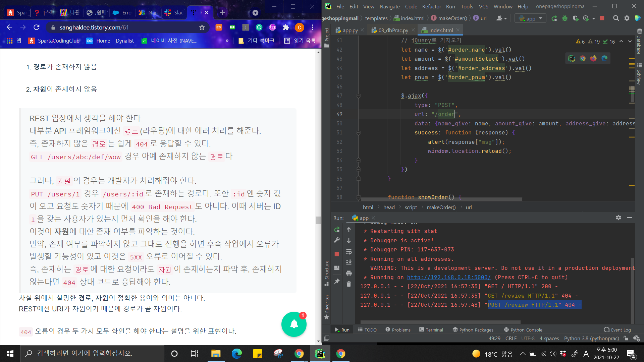Run app with Coverage shield icon
The height and width of the screenshot is (362, 644).
(576, 18)
